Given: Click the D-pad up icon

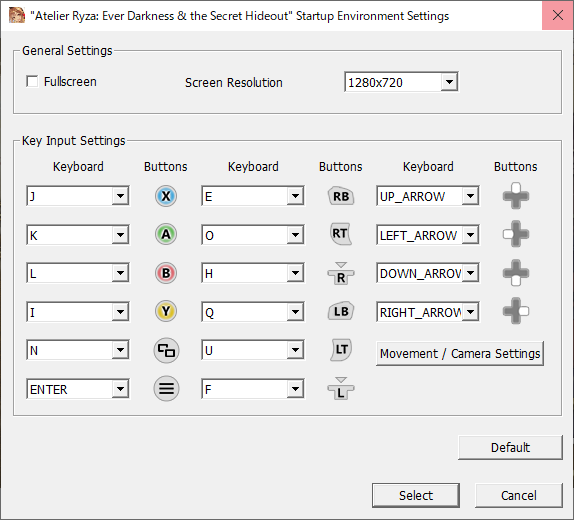Looking at the screenshot, I should click(516, 196).
